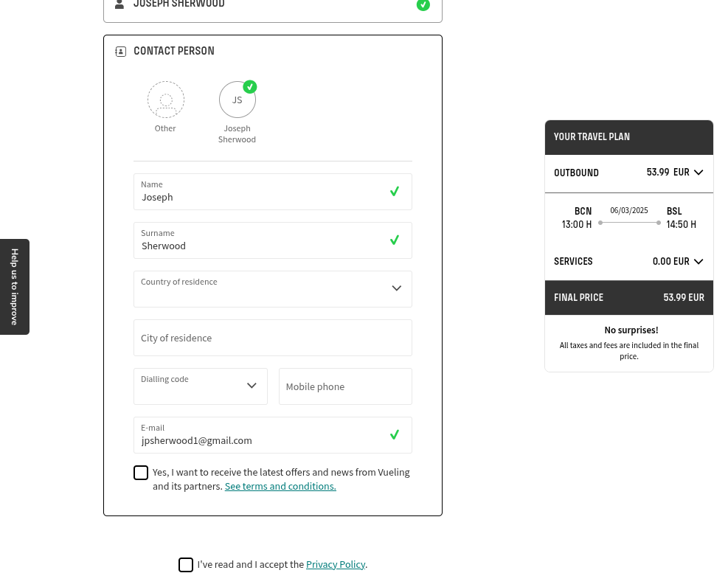Click the Contact Person card icon
The height and width of the screenshot is (573, 728).
[x=121, y=51]
